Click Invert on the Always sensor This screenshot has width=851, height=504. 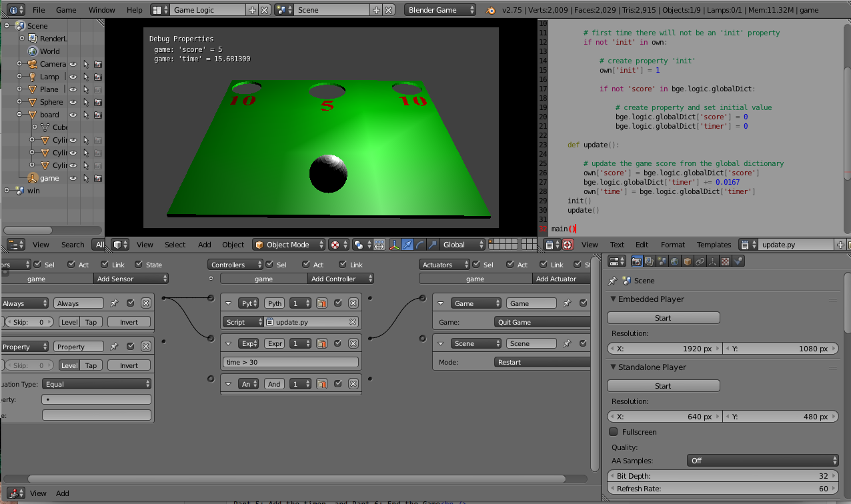click(129, 322)
